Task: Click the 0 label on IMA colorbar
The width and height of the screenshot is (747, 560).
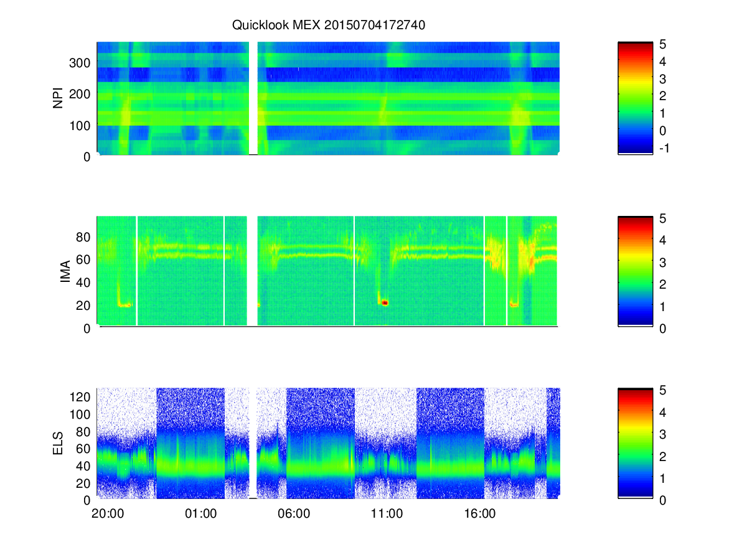Action: point(664,328)
